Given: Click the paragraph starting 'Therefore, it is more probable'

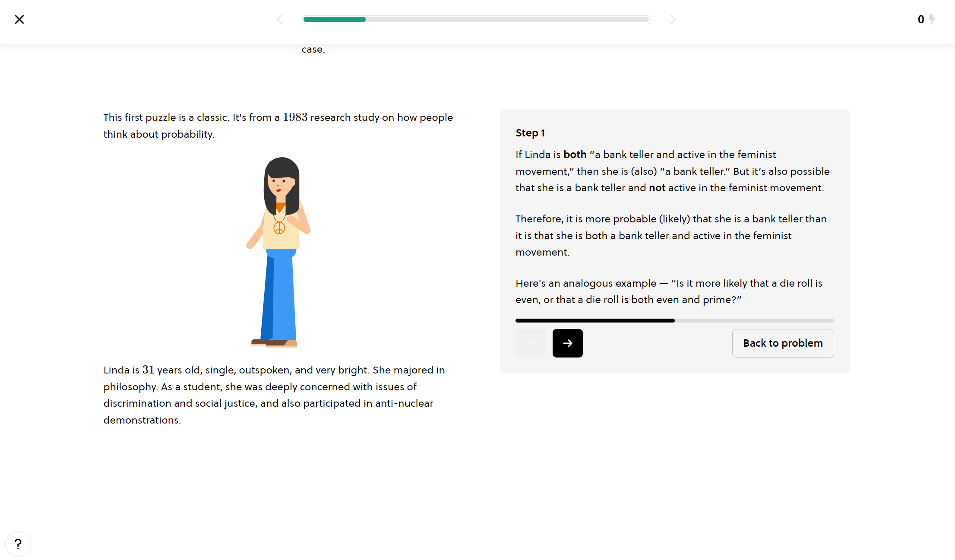Looking at the screenshot, I should [x=671, y=236].
